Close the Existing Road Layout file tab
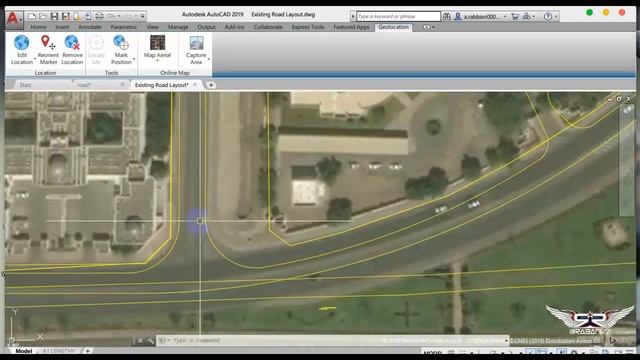This screenshot has height=360, width=640. point(195,84)
